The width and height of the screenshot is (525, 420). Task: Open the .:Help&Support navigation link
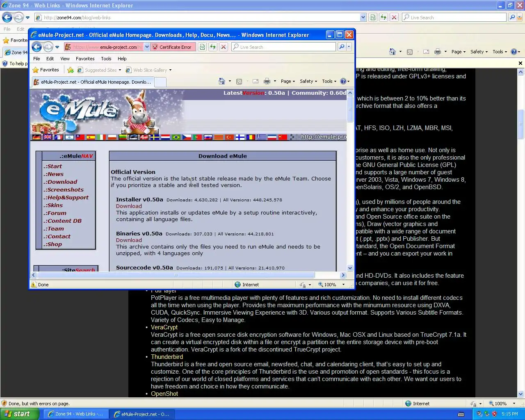click(x=66, y=197)
